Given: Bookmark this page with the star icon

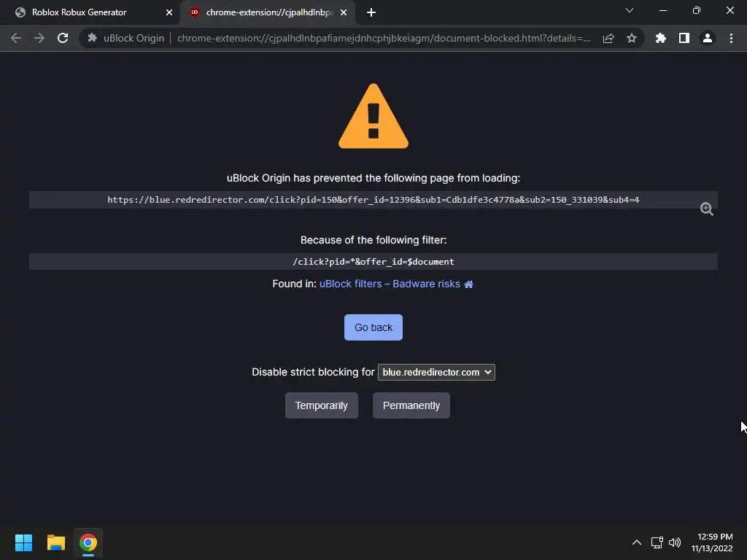Looking at the screenshot, I should tap(632, 38).
